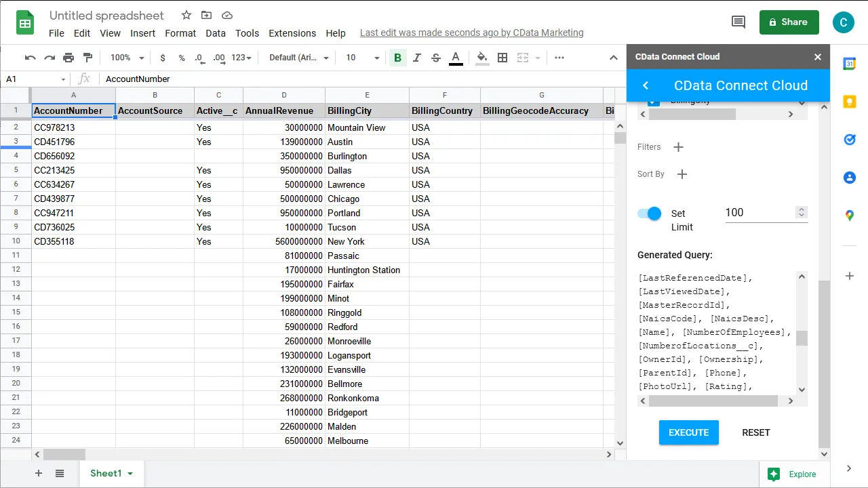The height and width of the screenshot is (488, 868).
Task: Open the View menu
Action: pyautogui.click(x=110, y=33)
